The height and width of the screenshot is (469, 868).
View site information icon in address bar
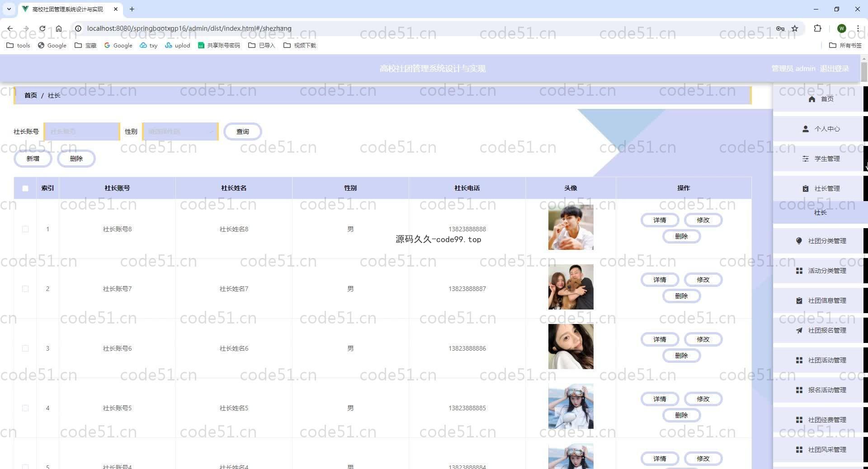coord(78,28)
